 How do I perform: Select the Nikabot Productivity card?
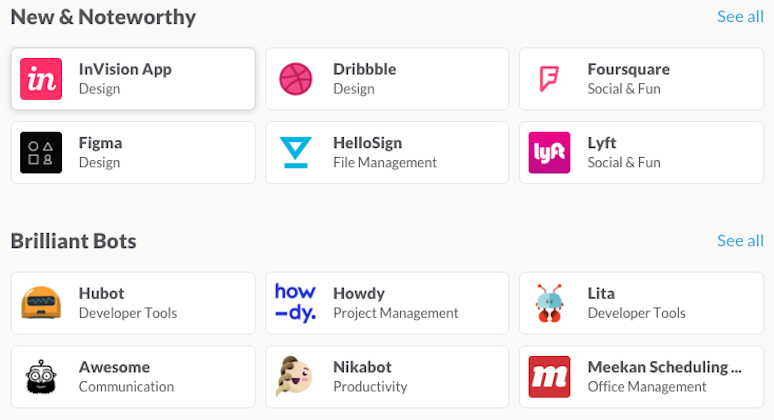click(x=385, y=377)
